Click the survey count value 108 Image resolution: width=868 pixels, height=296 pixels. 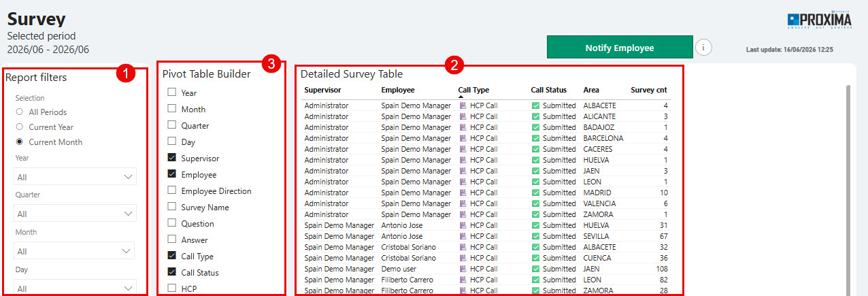(x=661, y=269)
